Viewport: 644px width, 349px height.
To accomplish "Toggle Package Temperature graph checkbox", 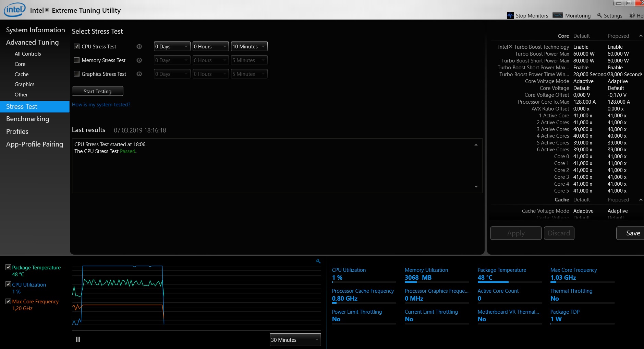I will pyautogui.click(x=8, y=267).
